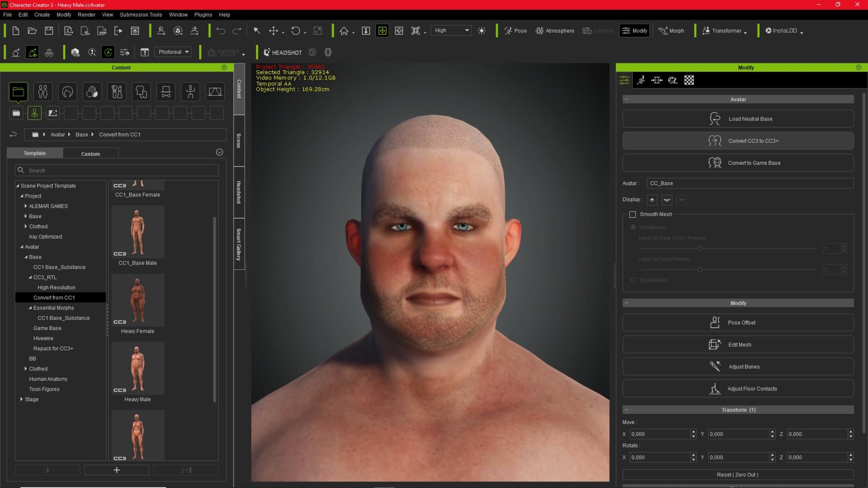This screenshot has height=488, width=868.
Task: Collapse the Essential Morphs tree node
Action: pyautogui.click(x=30, y=308)
